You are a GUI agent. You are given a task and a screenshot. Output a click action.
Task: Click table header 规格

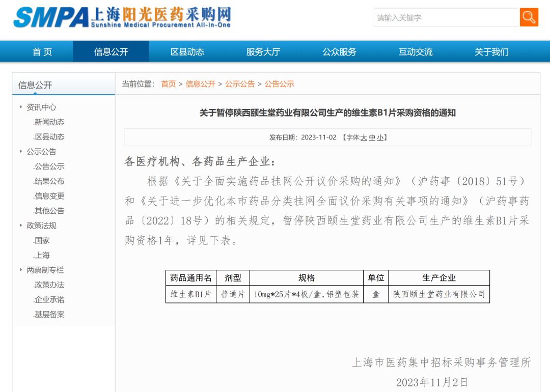pos(307,278)
